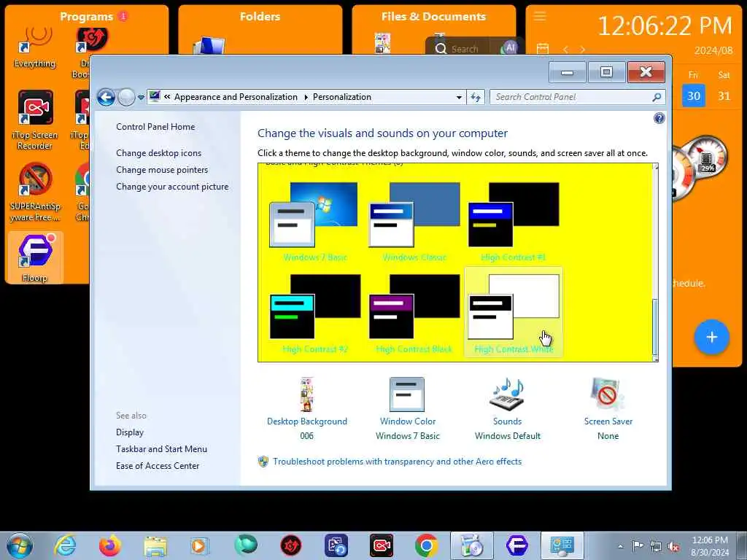Click the Personalization Control Panel taskbar button

point(562,545)
